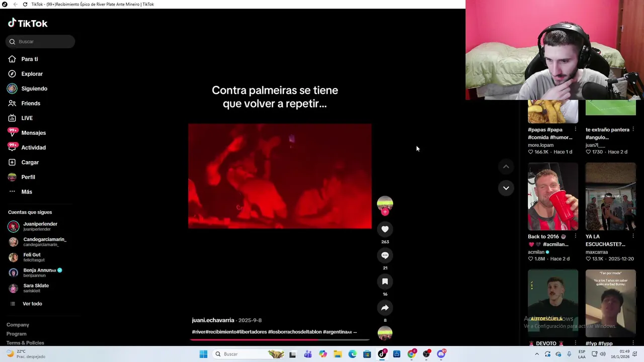Click the #libertadores hashtag
This screenshot has width=644, height=362.
252,332
